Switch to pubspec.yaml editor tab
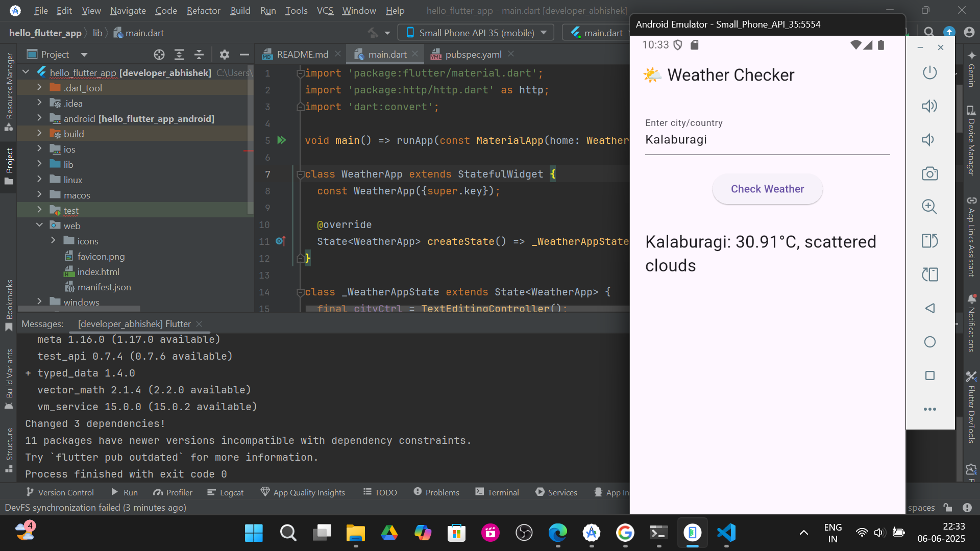This screenshot has height=551, width=980. coord(473,55)
